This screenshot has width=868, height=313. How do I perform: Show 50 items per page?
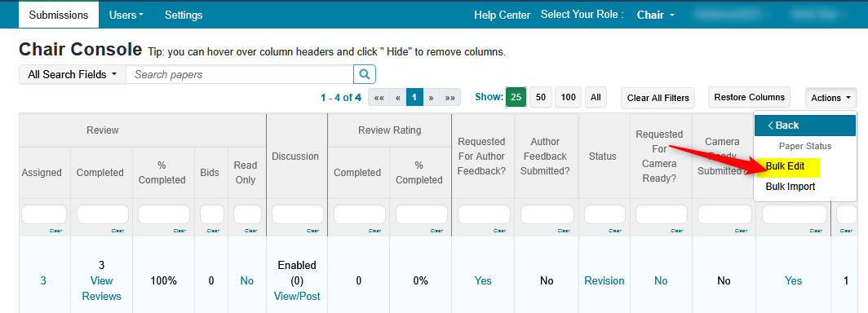[541, 97]
